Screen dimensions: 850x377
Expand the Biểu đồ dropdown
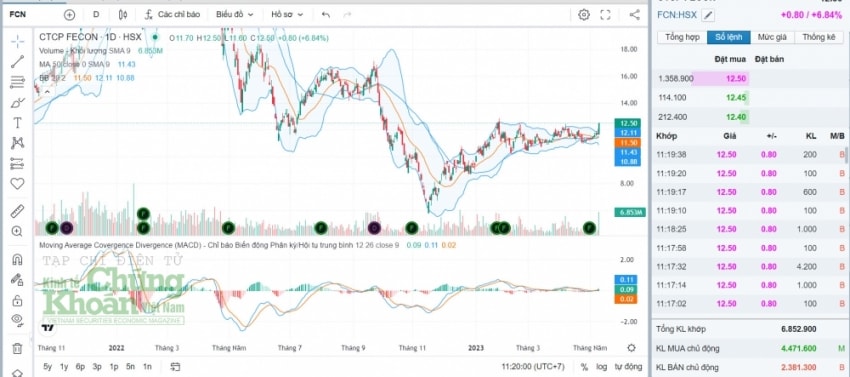[235, 15]
